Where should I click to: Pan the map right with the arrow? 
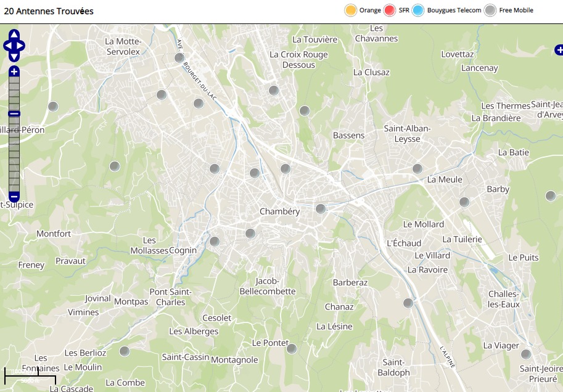[x=21, y=46]
